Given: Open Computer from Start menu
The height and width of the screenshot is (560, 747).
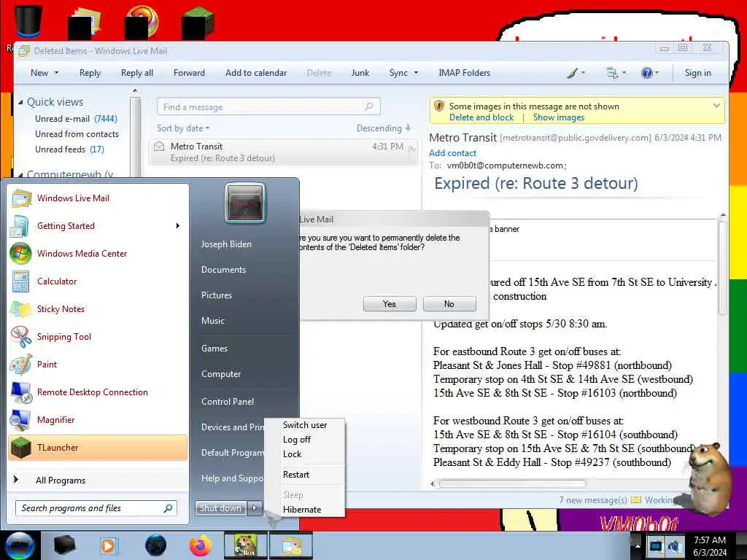Looking at the screenshot, I should 221,374.
